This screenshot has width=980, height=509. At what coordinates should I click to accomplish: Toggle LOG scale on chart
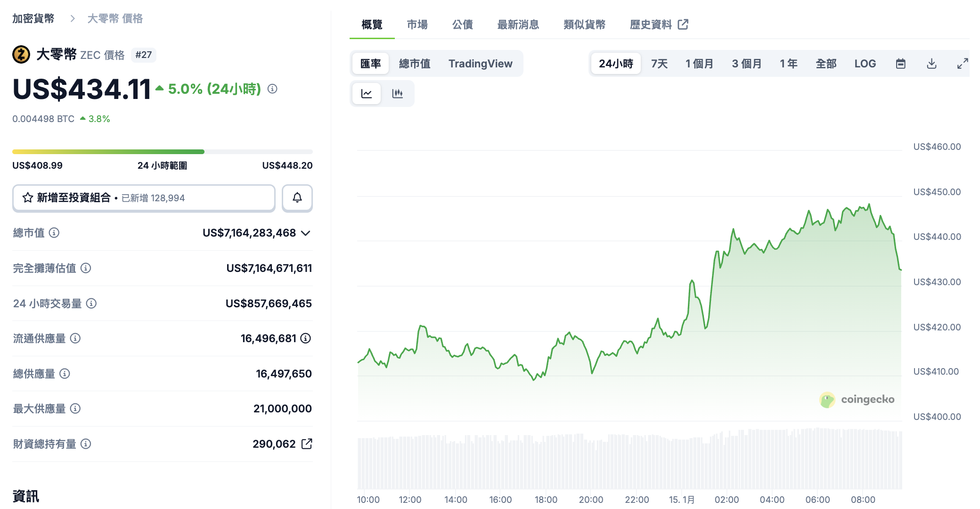point(865,64)
